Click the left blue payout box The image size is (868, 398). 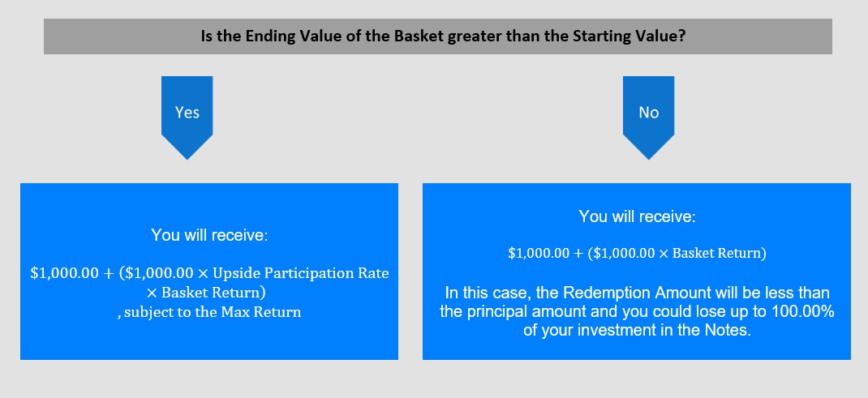click(x=209, y=272)
